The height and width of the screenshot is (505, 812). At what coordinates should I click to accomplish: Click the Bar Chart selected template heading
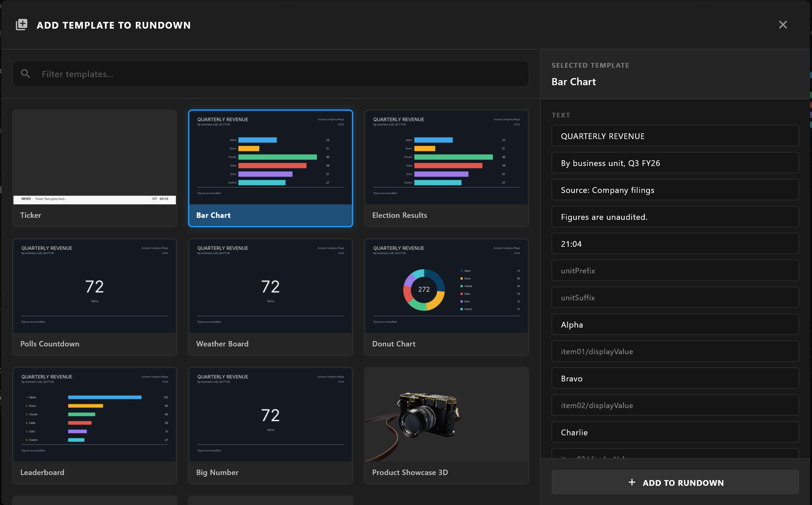573,81
